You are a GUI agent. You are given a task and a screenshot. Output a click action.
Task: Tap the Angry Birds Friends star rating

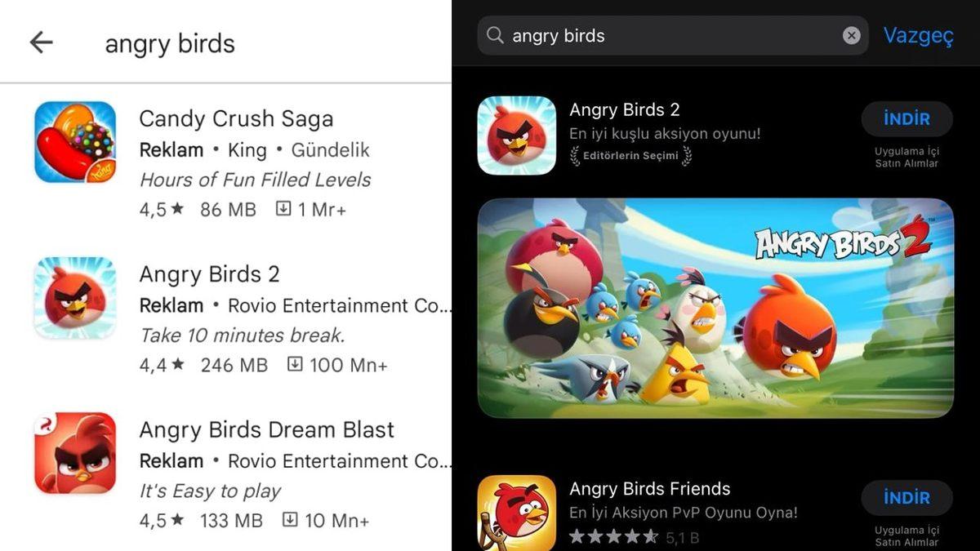[x=613, y=537]
